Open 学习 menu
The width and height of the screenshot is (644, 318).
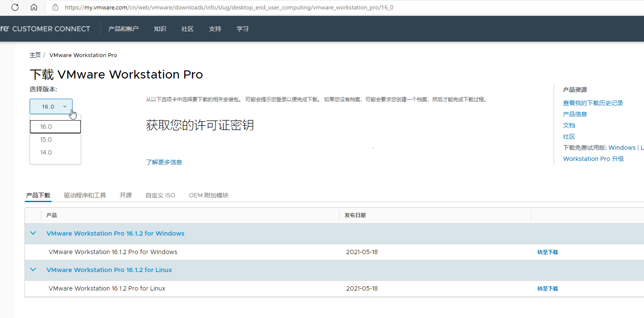tap(243, 29)
